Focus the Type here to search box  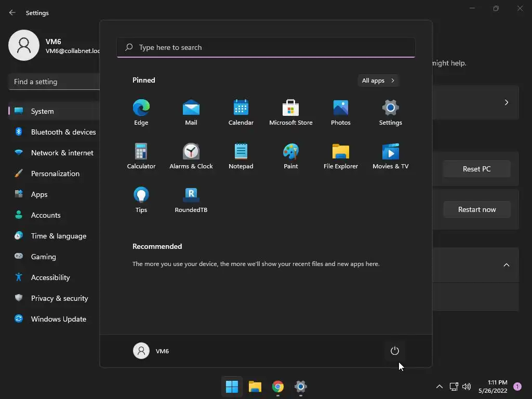pyautogui.click(x=266, y=47)
